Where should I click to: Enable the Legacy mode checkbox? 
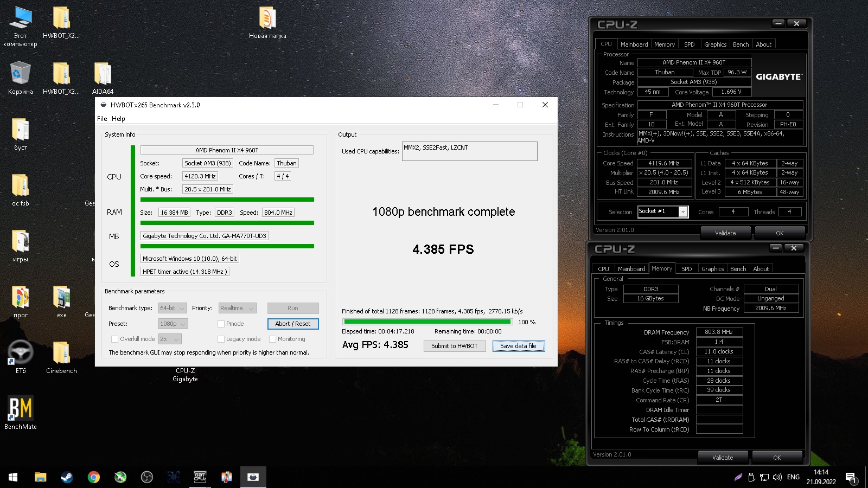point(221,339)
